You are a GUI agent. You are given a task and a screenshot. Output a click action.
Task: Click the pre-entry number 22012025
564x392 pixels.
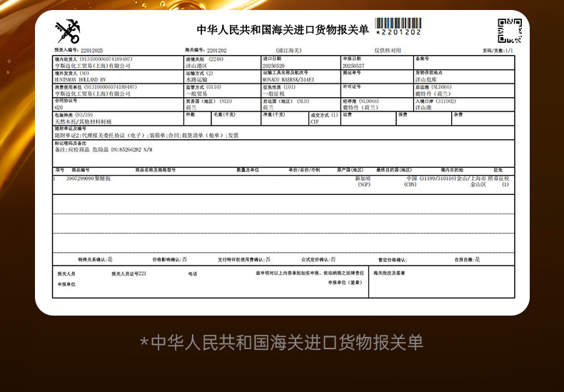coord(91,51)
